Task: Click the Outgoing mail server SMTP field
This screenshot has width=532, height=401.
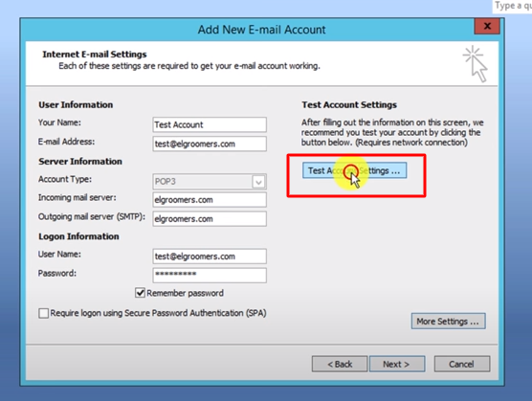Action: (x=210, y=219)
